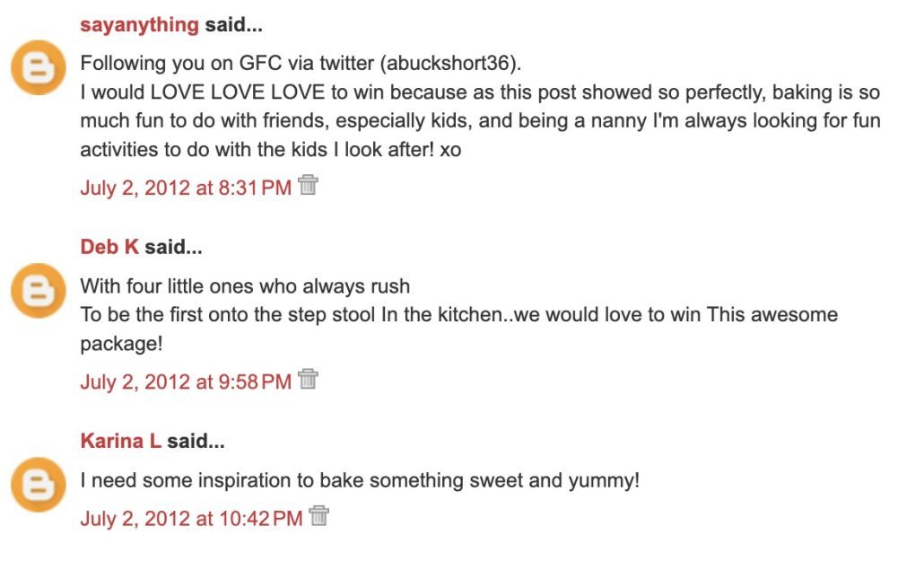
Task: Delete sayanything's comment using the trash icon
Action: (x=309, y=186)
